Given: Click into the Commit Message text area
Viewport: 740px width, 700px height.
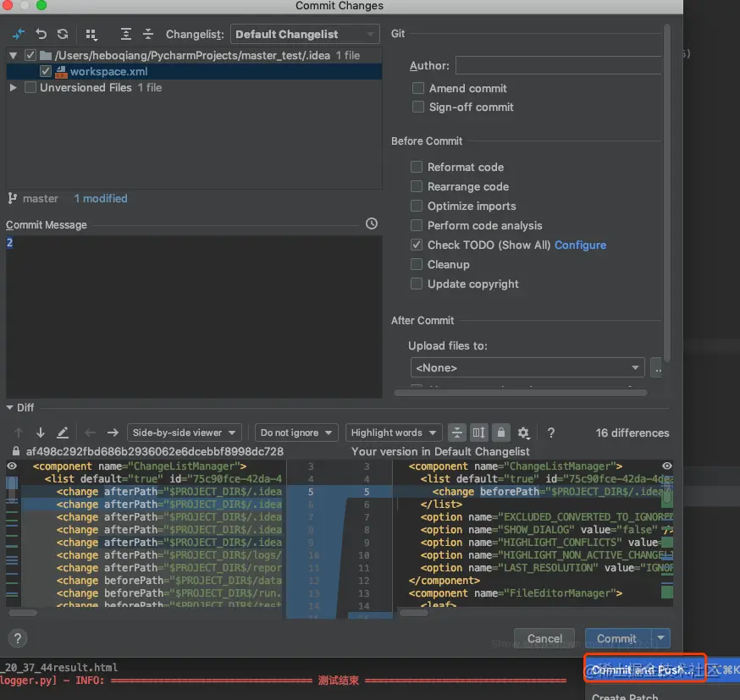Looking at the screenshot, I should [194, 317].
